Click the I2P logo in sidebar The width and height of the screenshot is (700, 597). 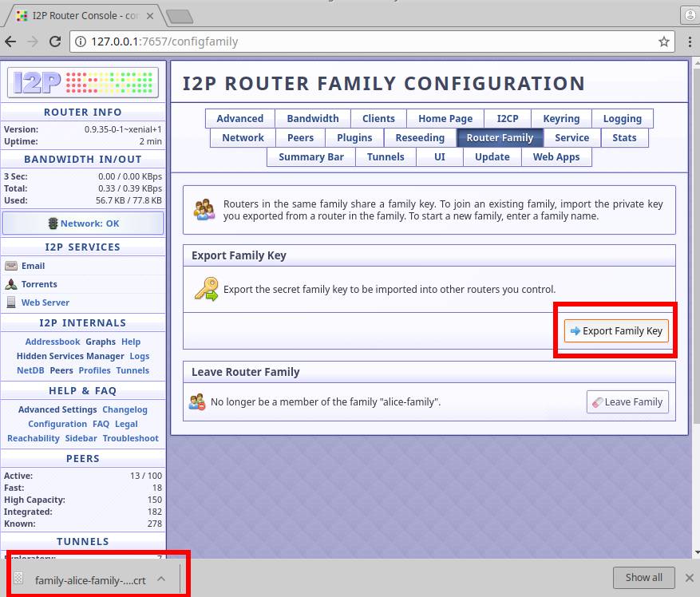(83, 82)
